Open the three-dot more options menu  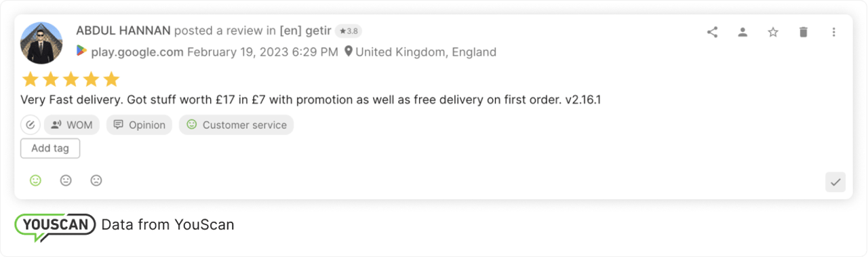pyautogui.click(x=834, y=32)
